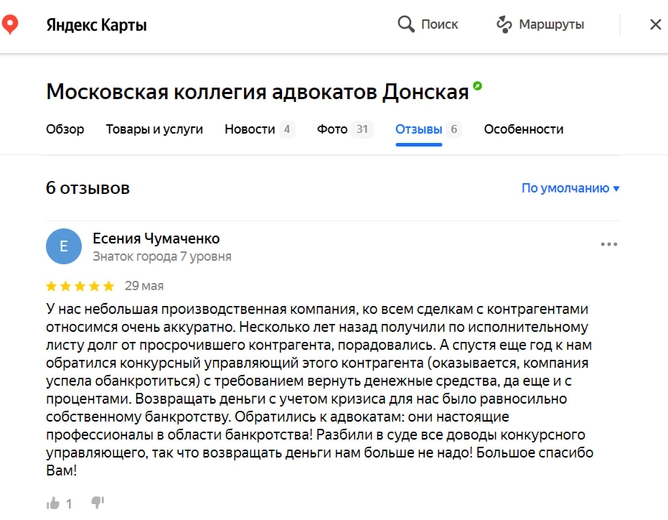Click the reviewer name Есения Чумаченко
The image size is (668, 520).
tap(156, 238)
